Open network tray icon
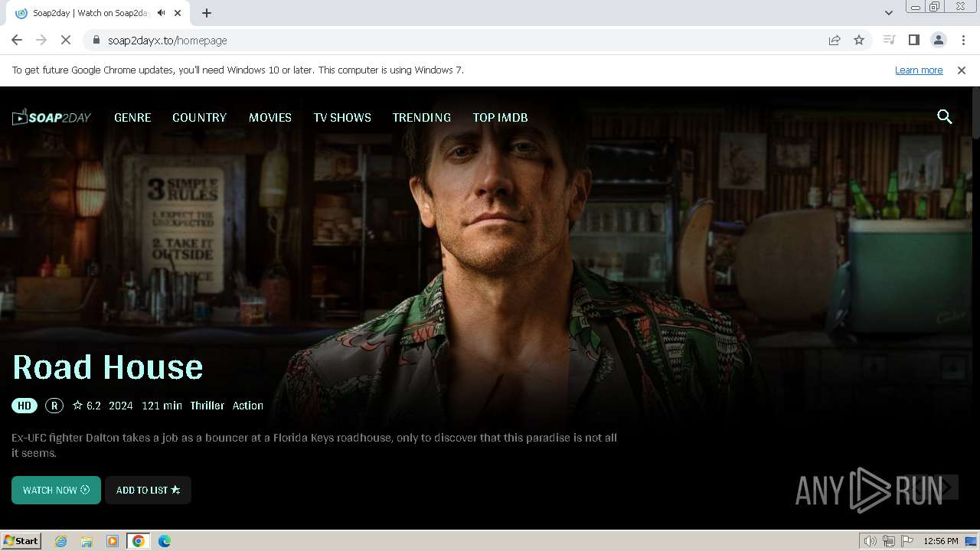980x551 pixels. coord(889,541)
